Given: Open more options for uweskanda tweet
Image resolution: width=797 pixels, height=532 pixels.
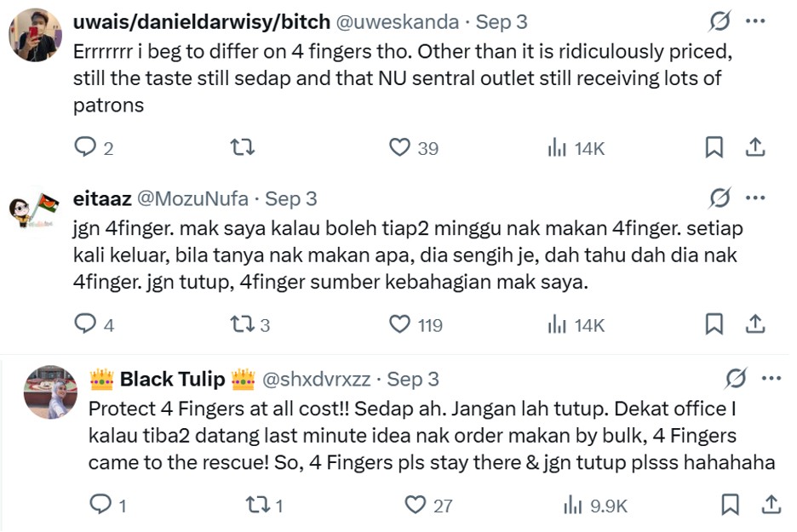Looking at the screenshot, I should pos(754,21).
